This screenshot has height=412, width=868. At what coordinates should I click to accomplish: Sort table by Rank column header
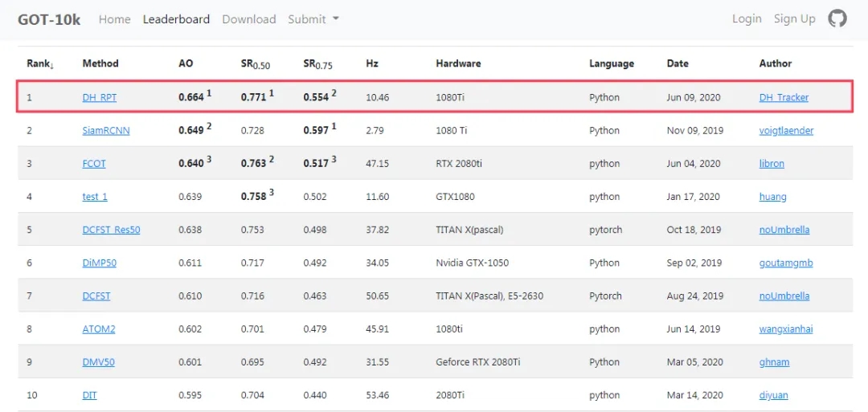[39, 63]
